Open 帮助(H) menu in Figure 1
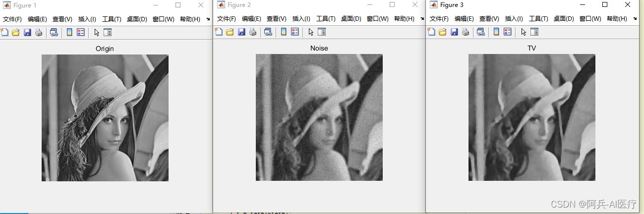Screen dimensions: 644x214 (190, 19)
